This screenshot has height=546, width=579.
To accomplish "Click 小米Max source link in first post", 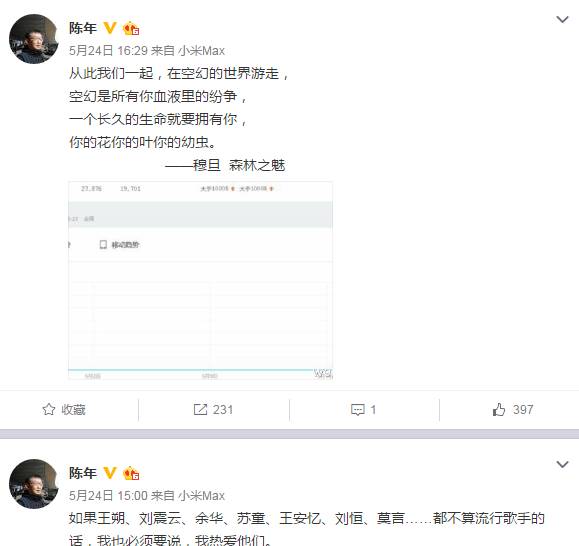I will click(202, 51).
